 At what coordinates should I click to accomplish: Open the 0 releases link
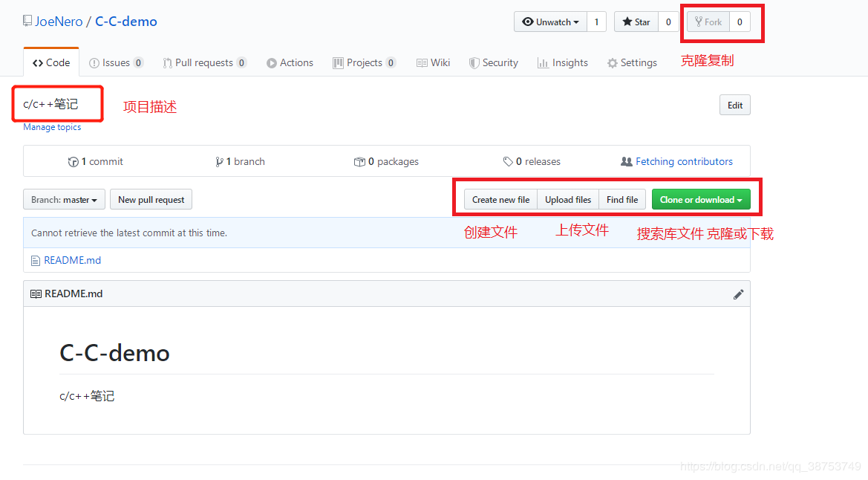click(x=532, y=161)
